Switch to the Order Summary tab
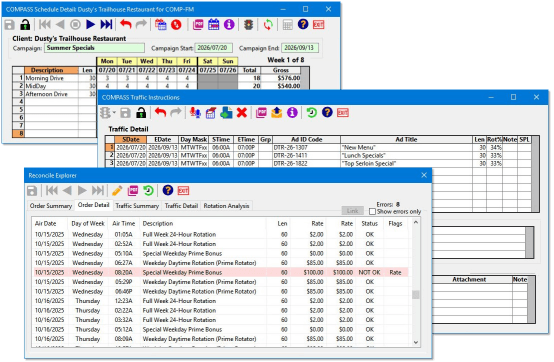 pos(51,206)
